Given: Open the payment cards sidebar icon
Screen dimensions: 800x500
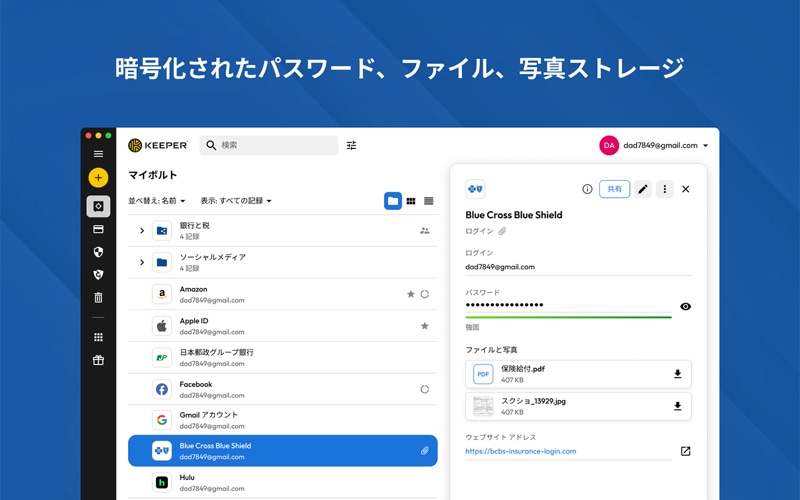Looking at the screenshot, I should [x=98, y=229].
